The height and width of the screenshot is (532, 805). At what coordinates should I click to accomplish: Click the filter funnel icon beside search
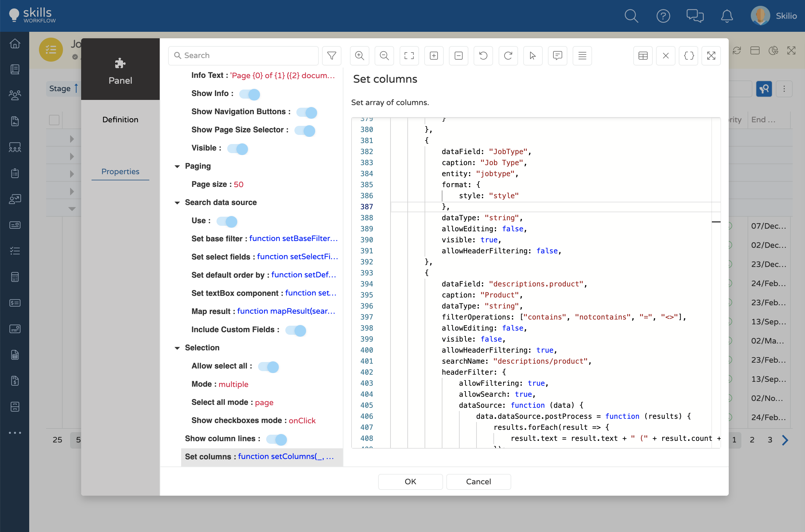tap(331, 55)
